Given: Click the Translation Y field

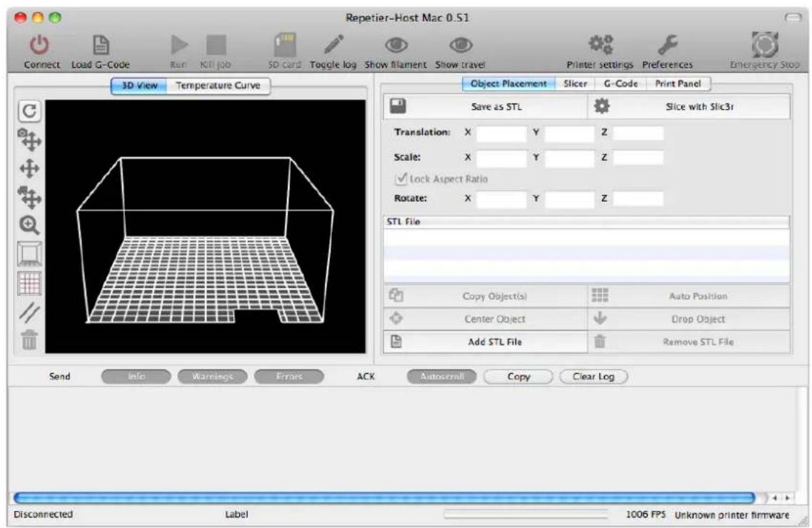Looking at the screenshot, I should [570, 133].
